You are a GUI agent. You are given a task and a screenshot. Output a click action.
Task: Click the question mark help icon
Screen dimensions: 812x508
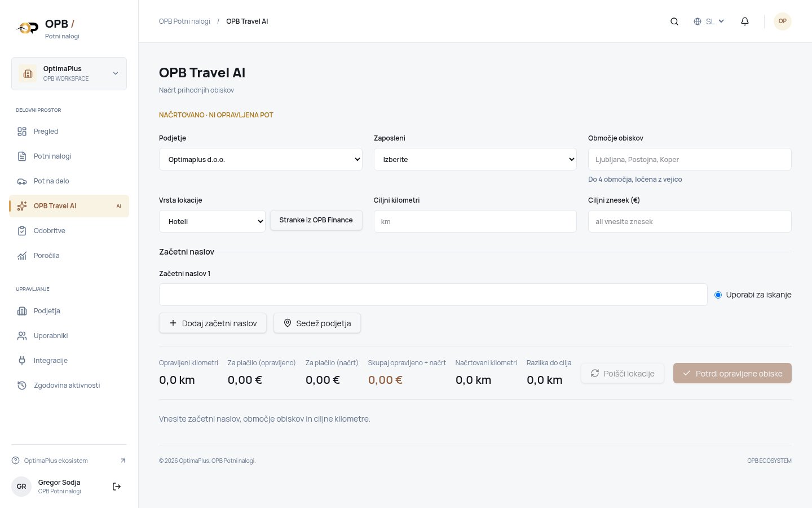[16, 461]
